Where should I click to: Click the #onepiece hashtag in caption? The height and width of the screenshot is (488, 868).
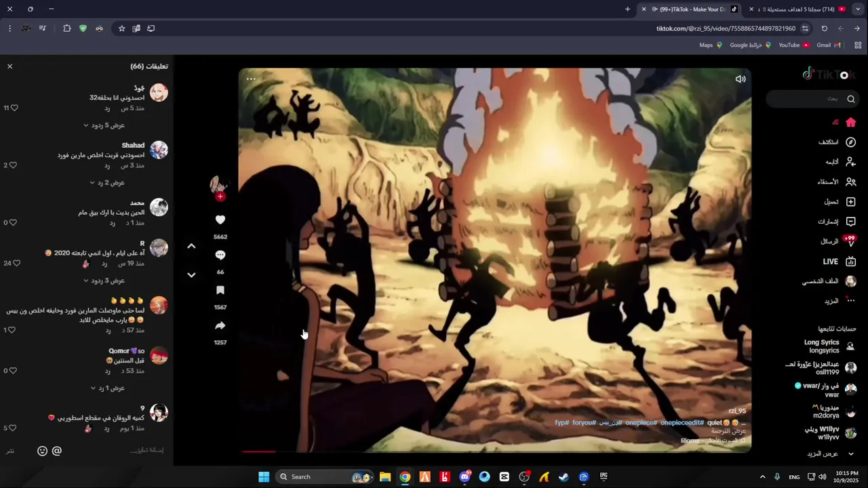pyautogui.click(x=641, y=422)
